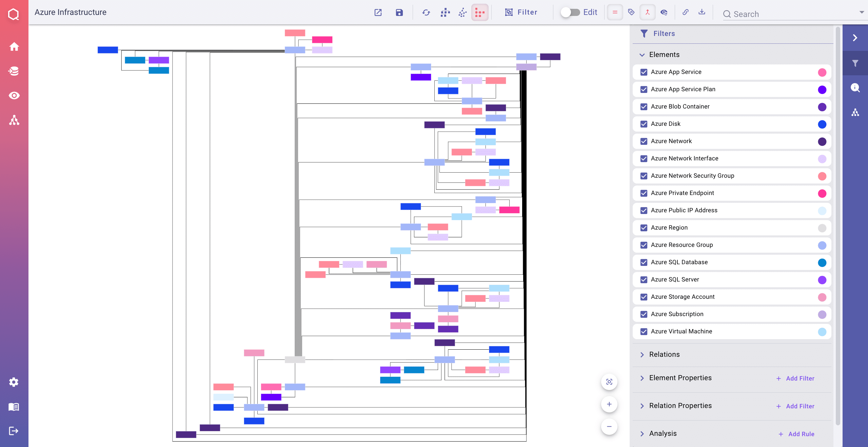Click the tag labels icon

tap(631, 12)
